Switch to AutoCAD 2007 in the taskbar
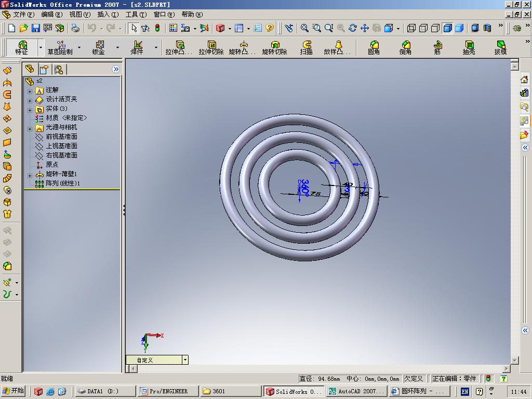 click(x=356, y=391)
